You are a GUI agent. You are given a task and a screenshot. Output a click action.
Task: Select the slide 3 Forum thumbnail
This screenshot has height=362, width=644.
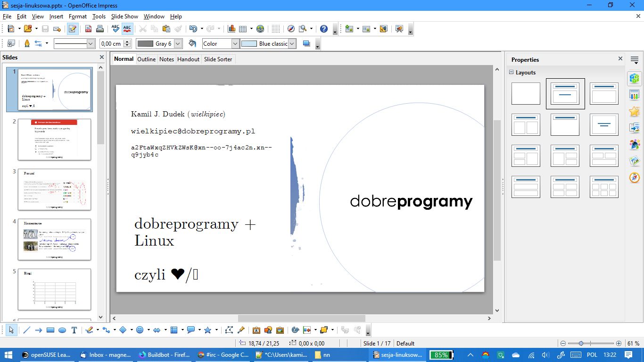coord(54,189)
